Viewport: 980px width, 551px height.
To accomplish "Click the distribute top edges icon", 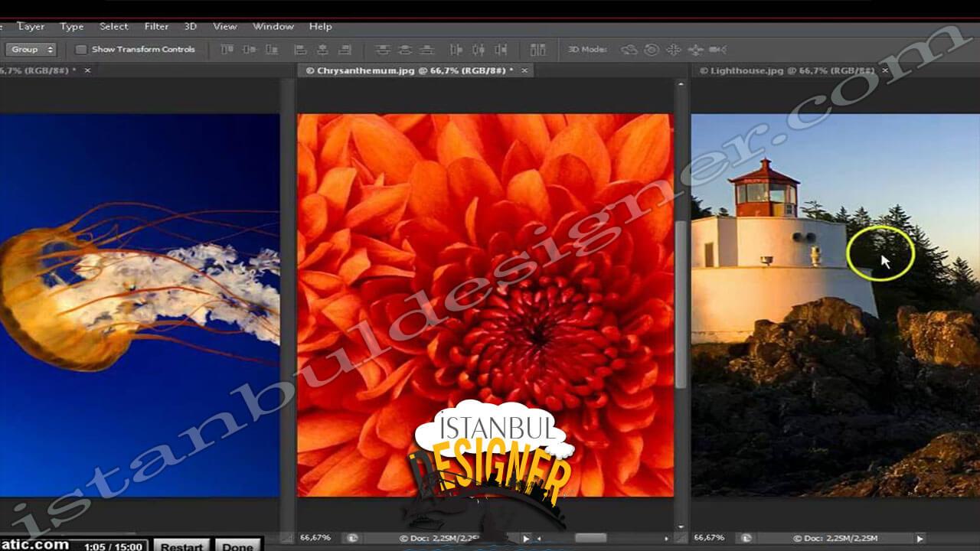I will (383, 50).
